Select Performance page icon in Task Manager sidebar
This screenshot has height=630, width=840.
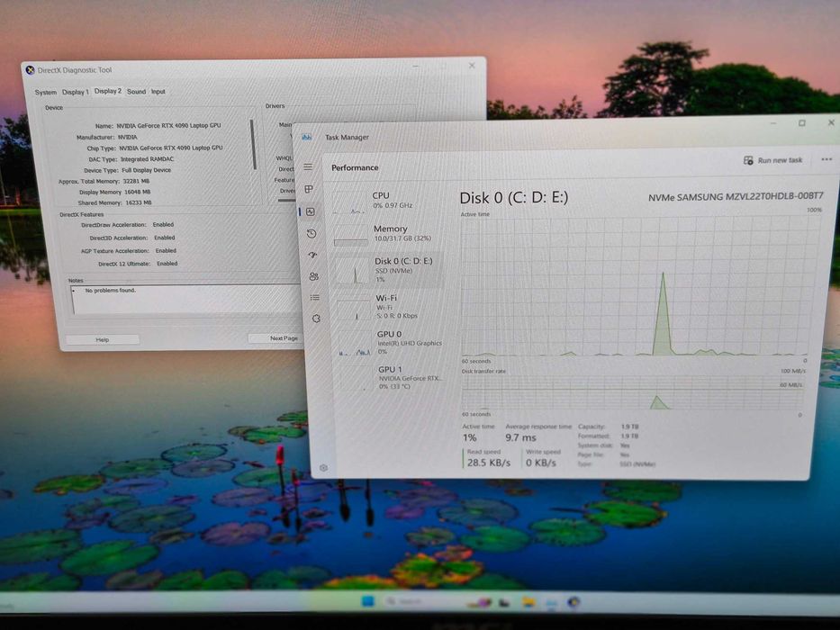tap(311, 211)
